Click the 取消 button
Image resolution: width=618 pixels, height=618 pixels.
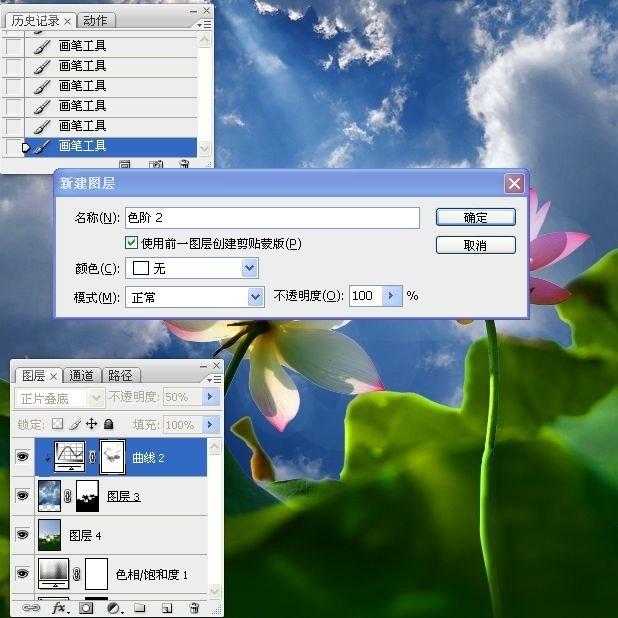(476, 245)
